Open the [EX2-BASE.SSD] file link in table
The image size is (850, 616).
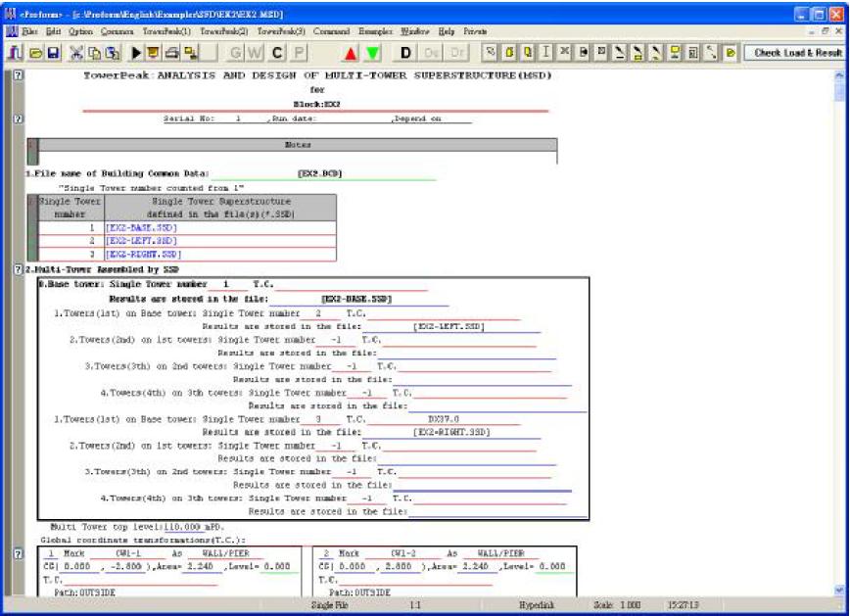coord(141,228)
